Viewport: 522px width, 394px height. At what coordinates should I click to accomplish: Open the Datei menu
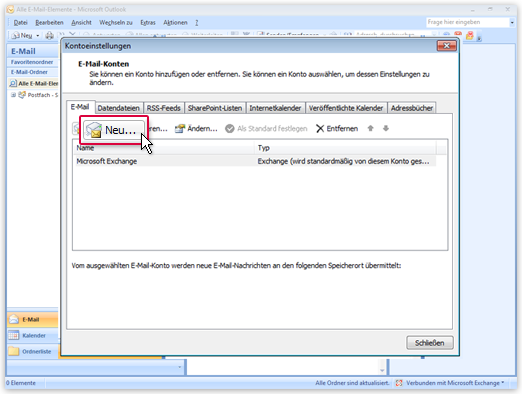(20, 22)
